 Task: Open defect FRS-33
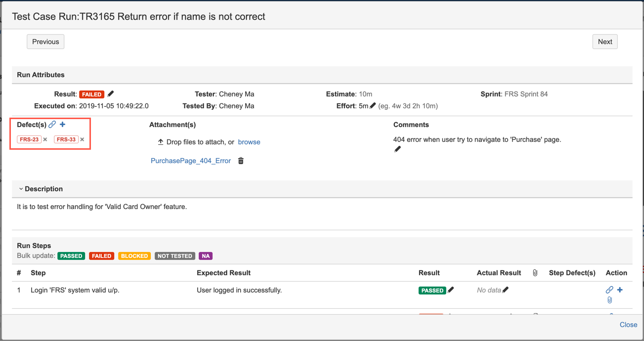point(66,139)
